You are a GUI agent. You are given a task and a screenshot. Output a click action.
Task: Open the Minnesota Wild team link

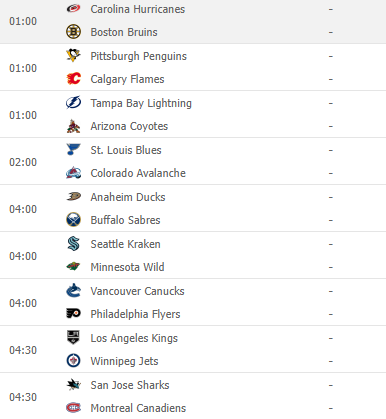click(127, 267)
